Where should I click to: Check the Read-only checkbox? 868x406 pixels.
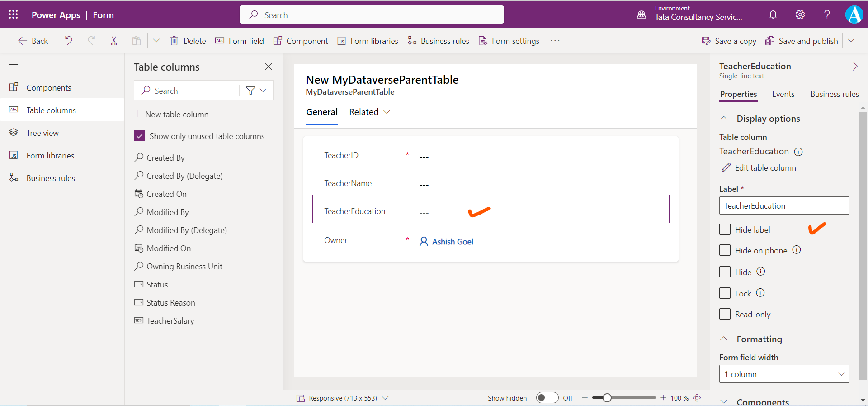coord(725,314)
